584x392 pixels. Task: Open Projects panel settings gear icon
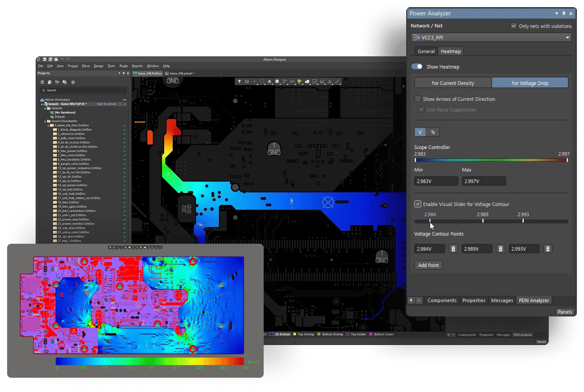coord(73,82)
